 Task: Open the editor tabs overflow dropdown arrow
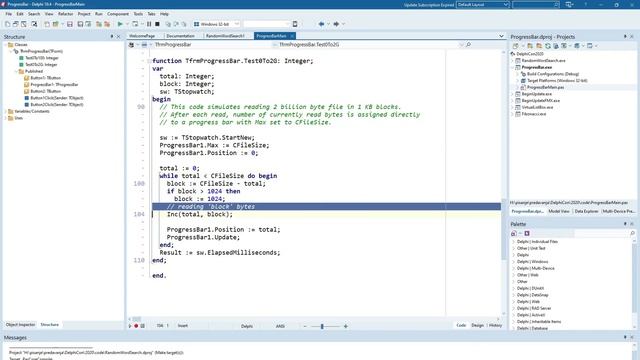point(501,36)
